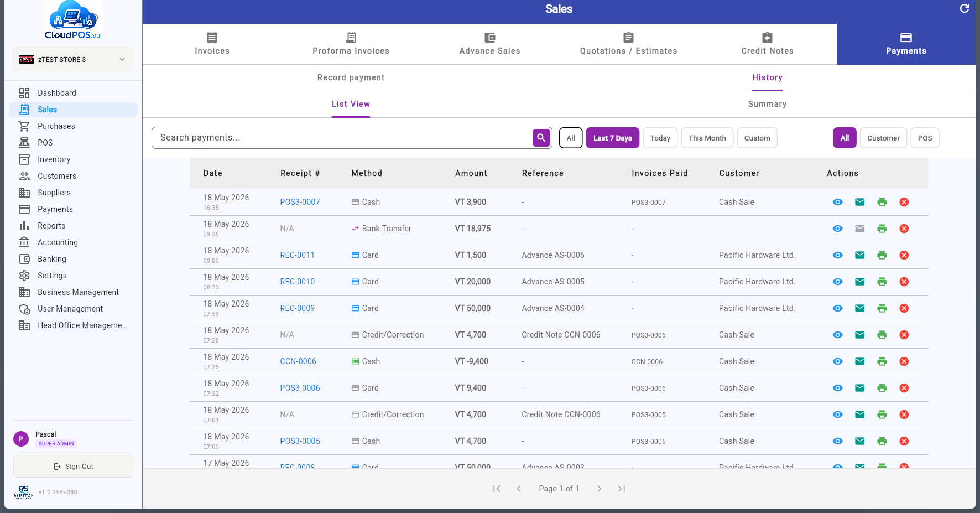
Task: View payment REC-0009 details
Action: tap(838, 308)
